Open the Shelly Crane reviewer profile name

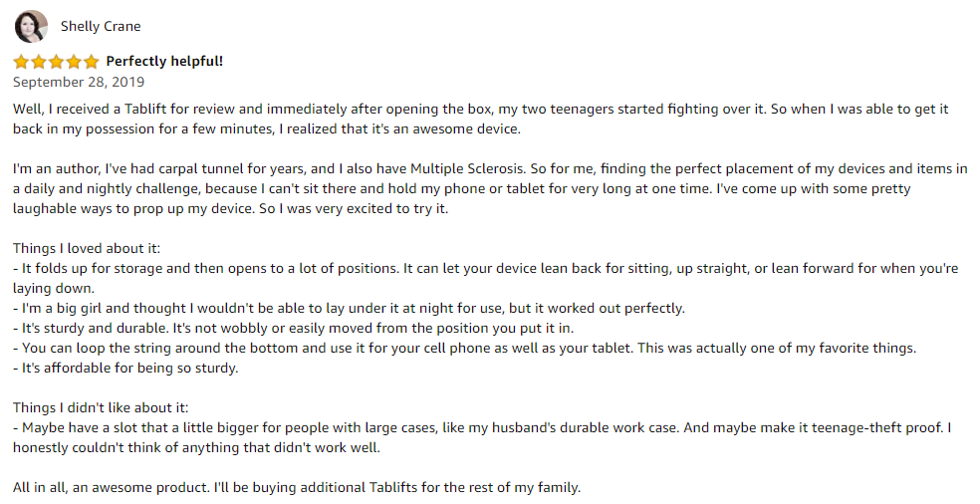101,26
